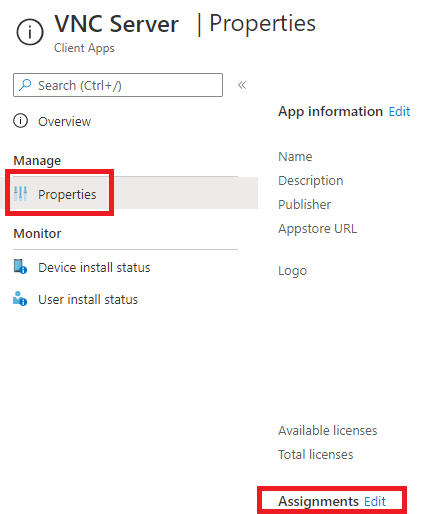Edit the Assignments section
The height and width of the screenshot is (514, 433).
pos(375,501)
